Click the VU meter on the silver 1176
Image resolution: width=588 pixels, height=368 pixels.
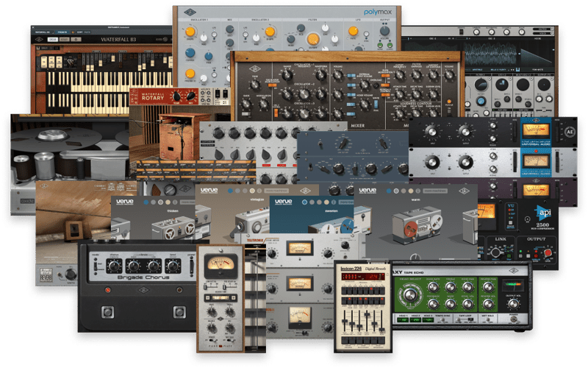click(x=537, y=161)
